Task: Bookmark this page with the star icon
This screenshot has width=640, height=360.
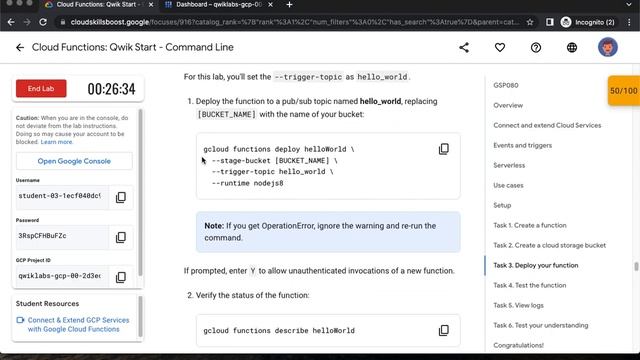Action: pos(530,22)
